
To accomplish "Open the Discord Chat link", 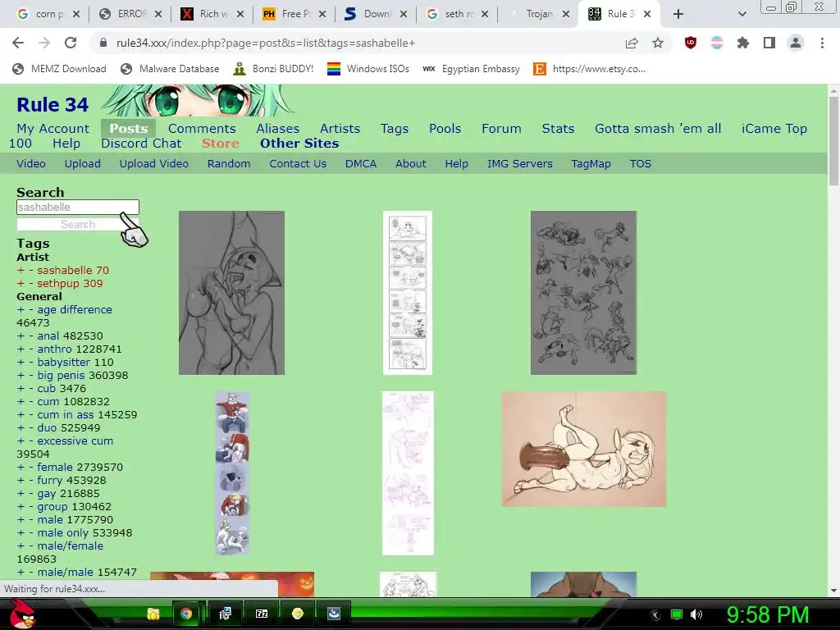I will pos(141,144).
